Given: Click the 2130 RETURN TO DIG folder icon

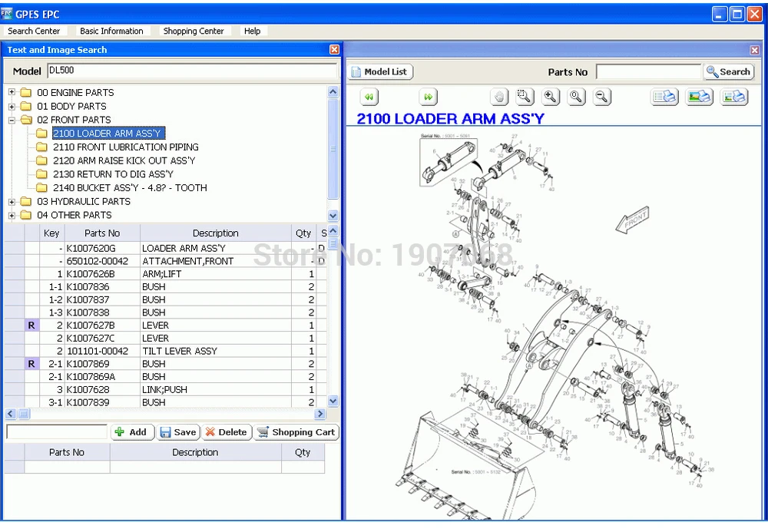Looking at the screenshot, I should (41, 174).
